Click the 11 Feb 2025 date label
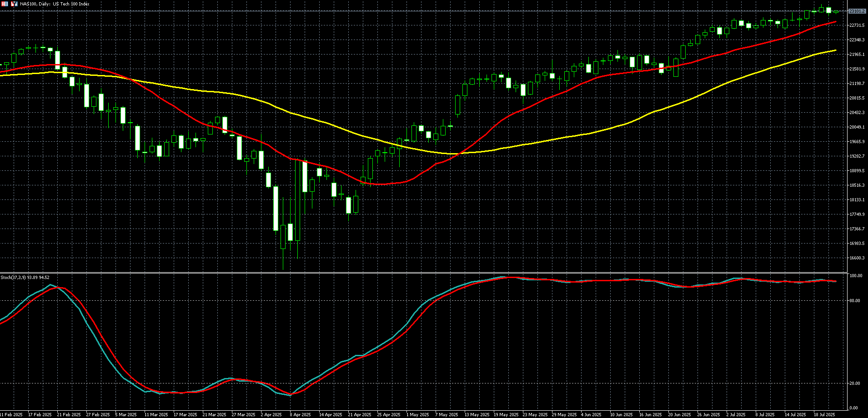The image size is (868, 418). tap(11, 415)
